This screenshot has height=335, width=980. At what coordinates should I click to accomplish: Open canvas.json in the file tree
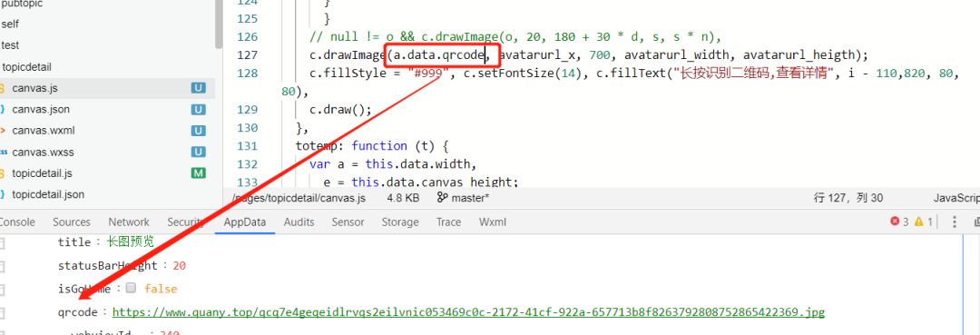pos(41,109)
